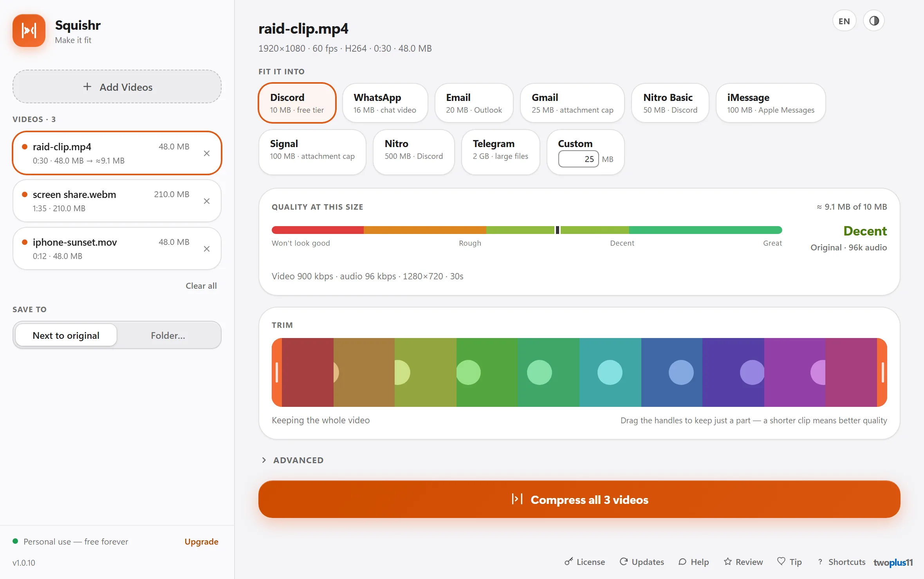Select the Signal 100 MB preset
The height and width of the screenshot is (579, 924).
(312, 152)
